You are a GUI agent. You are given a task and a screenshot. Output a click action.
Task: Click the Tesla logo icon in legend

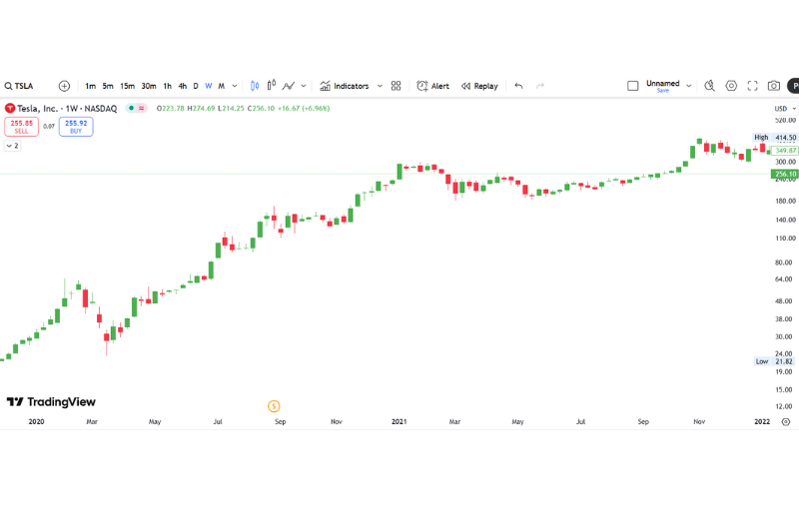point(10,109)
